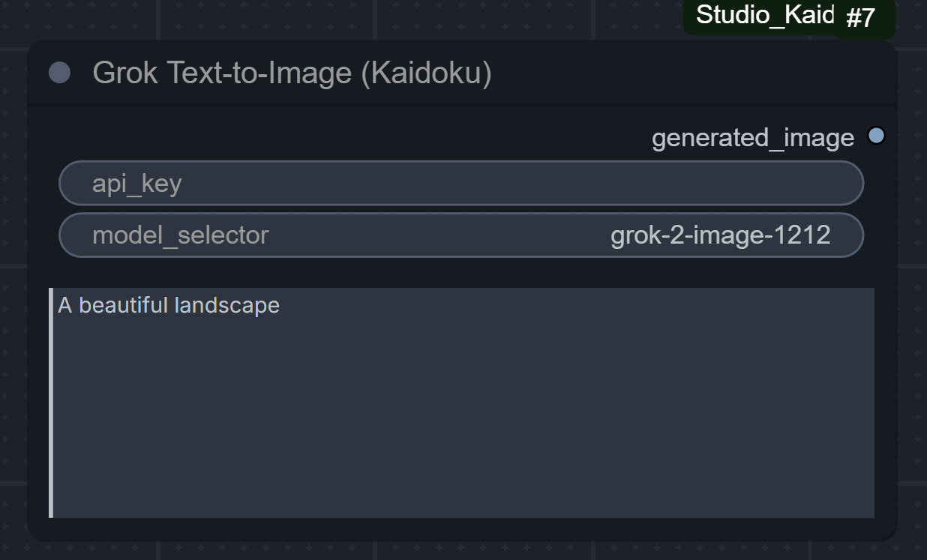This screenshot has width=927, height=560.
Task: Click the Studio_Kaid green badge
Action: pyautogui.click(x=763, y=15)
